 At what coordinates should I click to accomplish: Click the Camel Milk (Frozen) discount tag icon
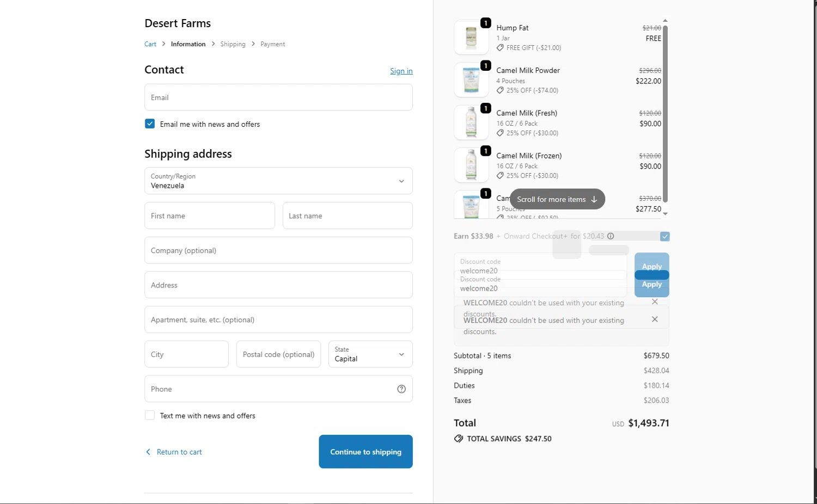[500, 175]
